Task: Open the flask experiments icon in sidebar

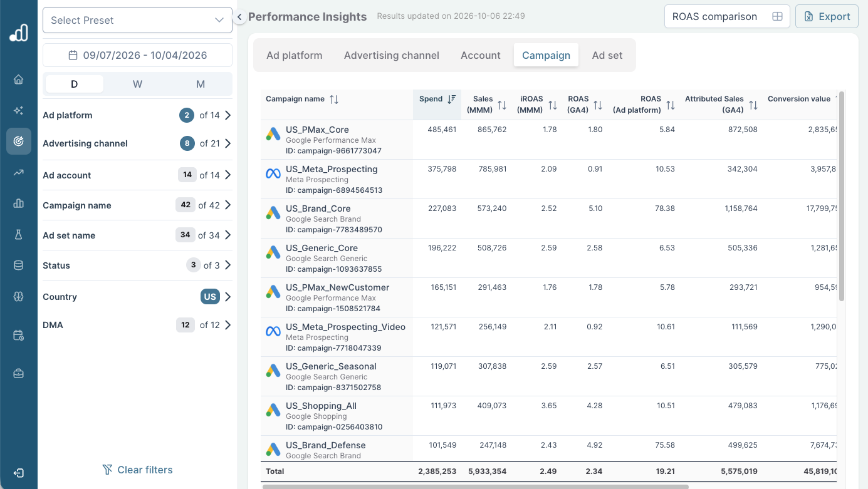Action: [18, 234]
